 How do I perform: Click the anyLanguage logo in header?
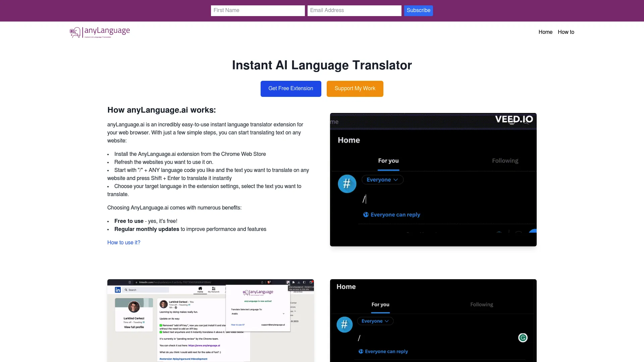pyautogui.click(x=100, y=32)
